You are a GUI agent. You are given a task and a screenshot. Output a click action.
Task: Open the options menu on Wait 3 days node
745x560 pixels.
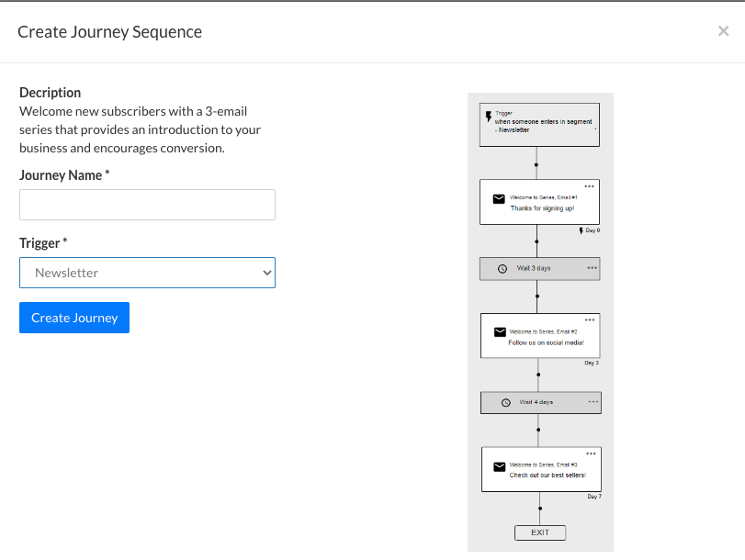coord(592,266)
